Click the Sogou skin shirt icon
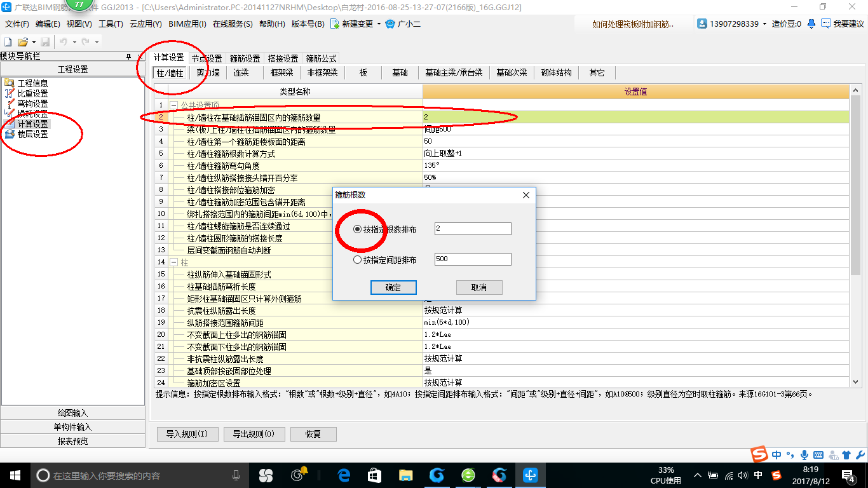The height and width of the screenshot is (488, 868). click(x=846, y=455)
